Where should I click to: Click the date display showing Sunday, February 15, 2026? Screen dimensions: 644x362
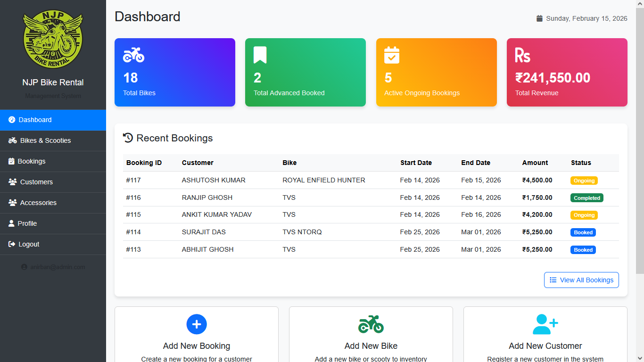[583, 18]
